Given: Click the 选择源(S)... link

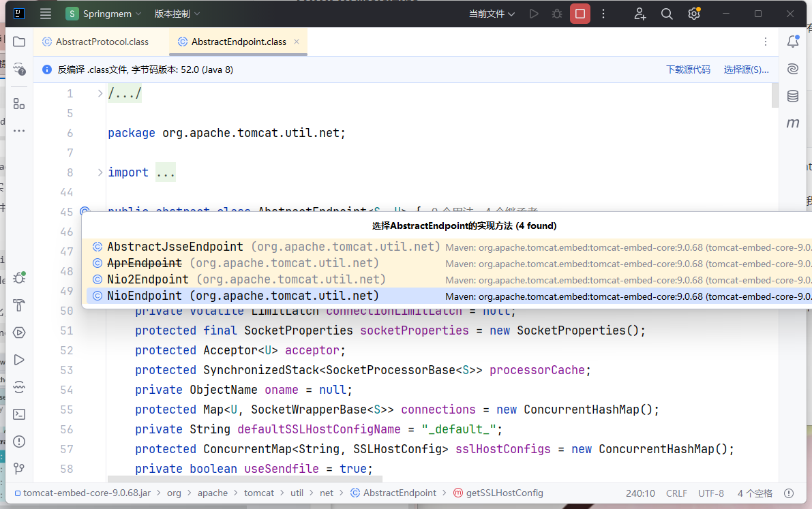Looking at the screenshot, I should [x=746, y=70].
